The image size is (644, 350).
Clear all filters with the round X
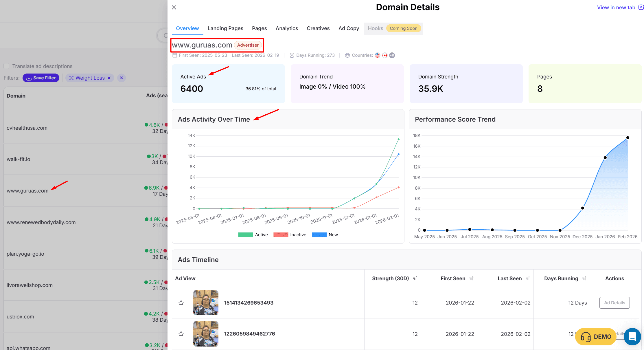click(x=122, y=78)
